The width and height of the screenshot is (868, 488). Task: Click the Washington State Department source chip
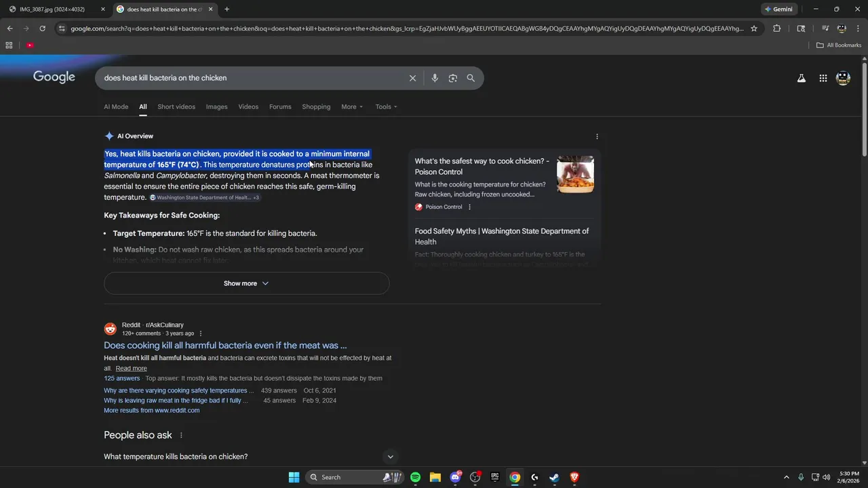click(204, 198)
